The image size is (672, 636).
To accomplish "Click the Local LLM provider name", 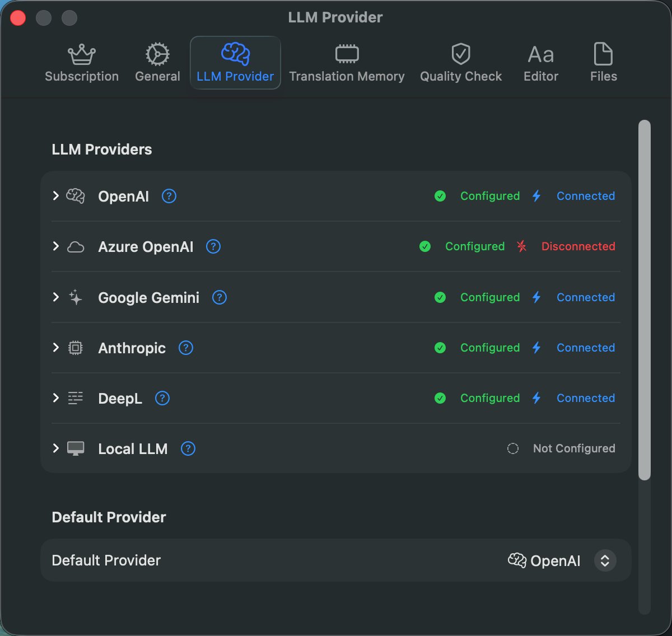I will pyautogui.click(x=133, y=449).
